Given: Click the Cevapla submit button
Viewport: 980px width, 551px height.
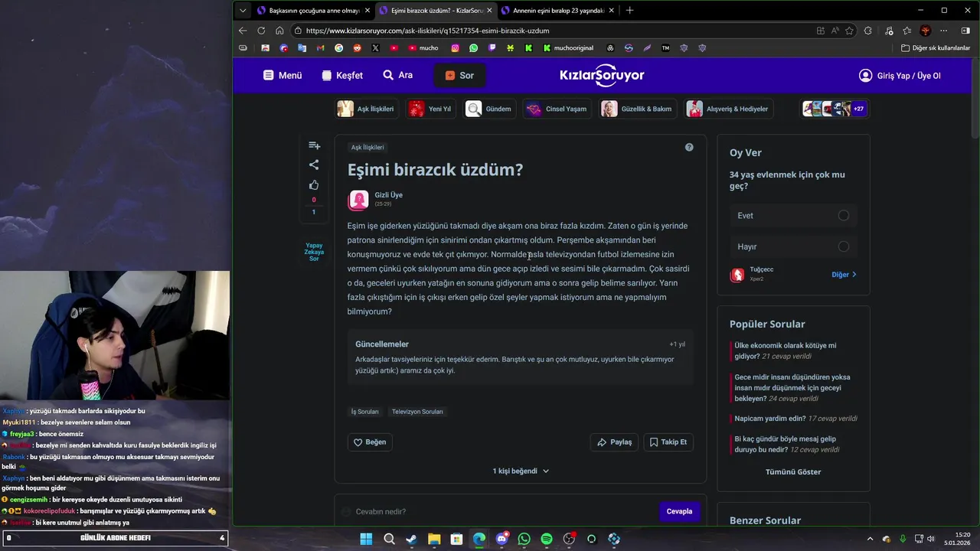Looking at the screenshot, I should (x=679, y=511).
